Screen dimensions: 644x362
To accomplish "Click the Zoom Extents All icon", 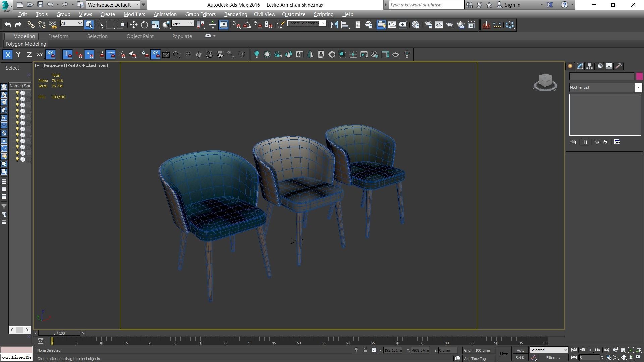I will [639, 350].
